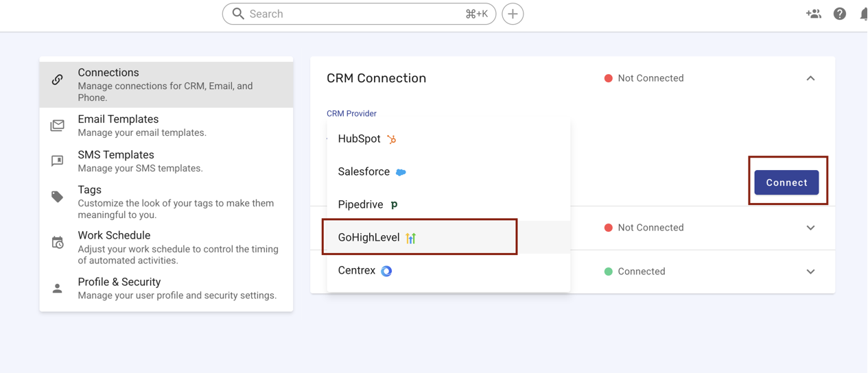The image size is (868, 373).
Task: Focus the Search input field
Action: click(x=359, y=14)
